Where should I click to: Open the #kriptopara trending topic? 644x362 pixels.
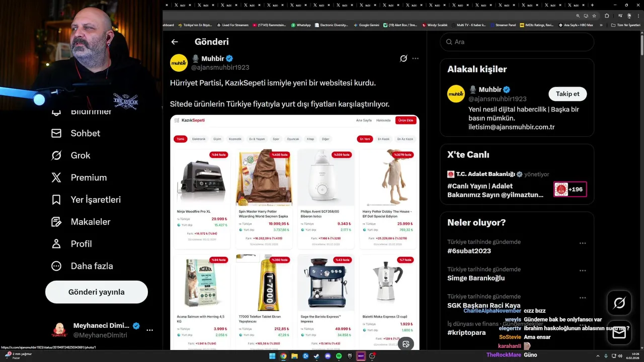pos(466,332)
